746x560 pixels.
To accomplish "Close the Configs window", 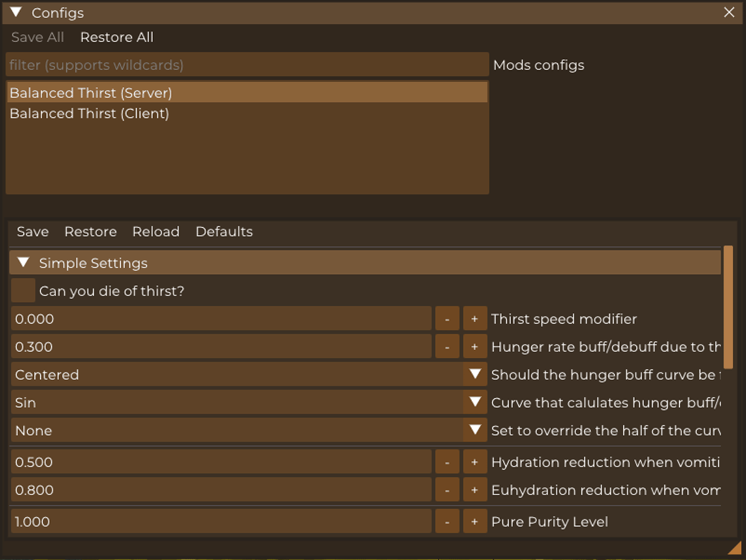I will point(729,12).
